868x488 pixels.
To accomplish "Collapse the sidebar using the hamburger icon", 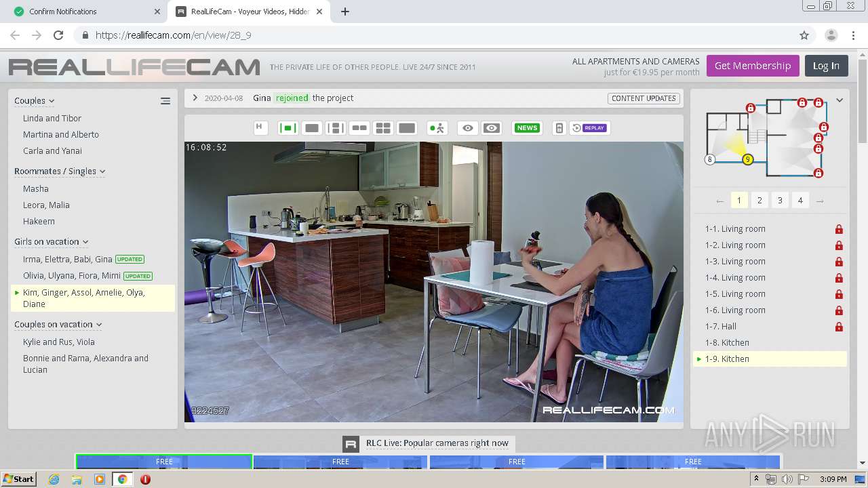I will point(165,101).
